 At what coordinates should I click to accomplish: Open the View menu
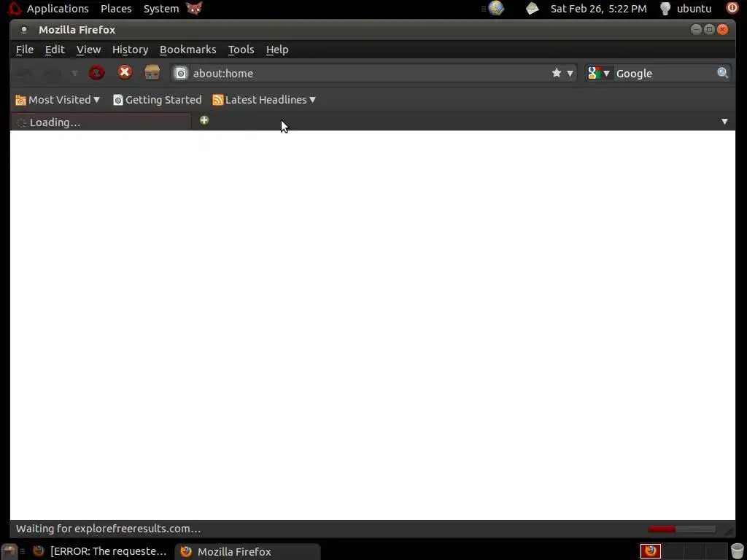click(88, 50)
